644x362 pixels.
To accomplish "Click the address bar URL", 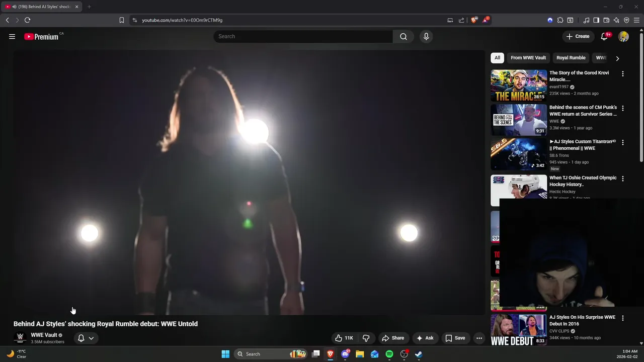I will pos(182,20).
